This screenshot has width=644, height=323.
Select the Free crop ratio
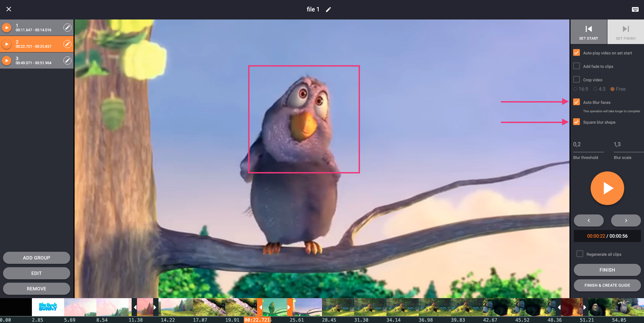pos(612,89)
